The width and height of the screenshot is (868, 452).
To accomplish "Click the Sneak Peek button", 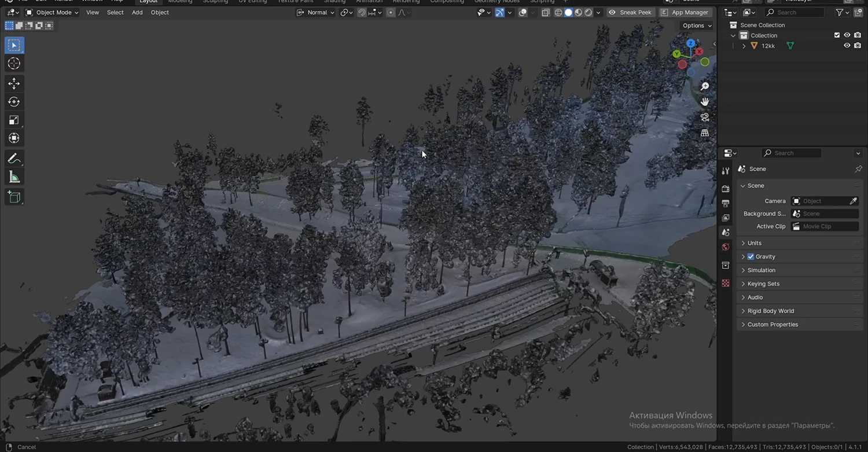I will [x=630, y=12].
